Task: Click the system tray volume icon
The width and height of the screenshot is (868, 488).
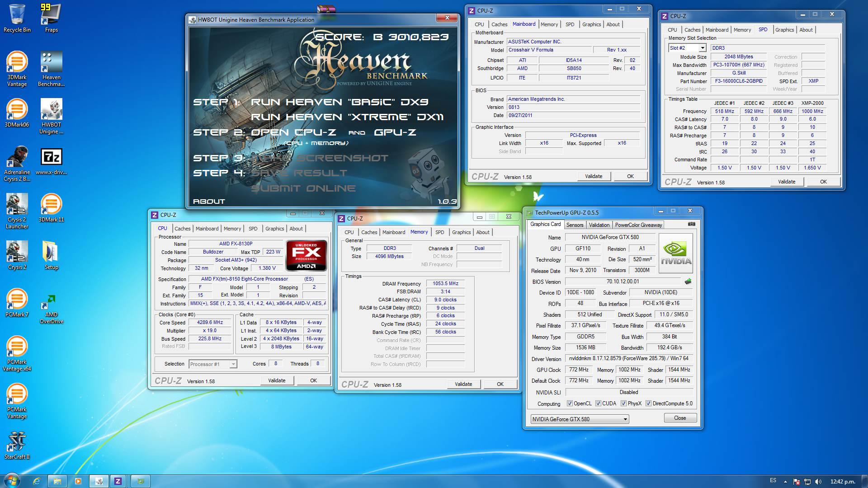Action: click(818, 482)
